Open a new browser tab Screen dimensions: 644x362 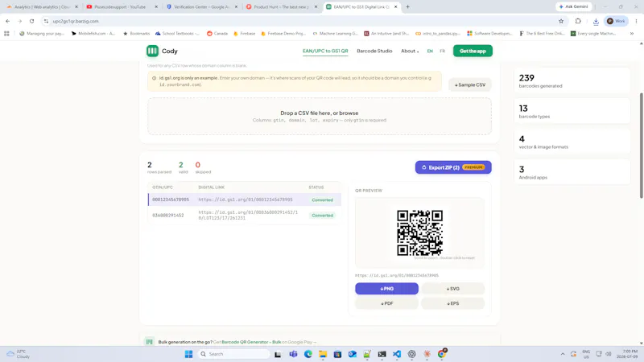coord(407,7)
